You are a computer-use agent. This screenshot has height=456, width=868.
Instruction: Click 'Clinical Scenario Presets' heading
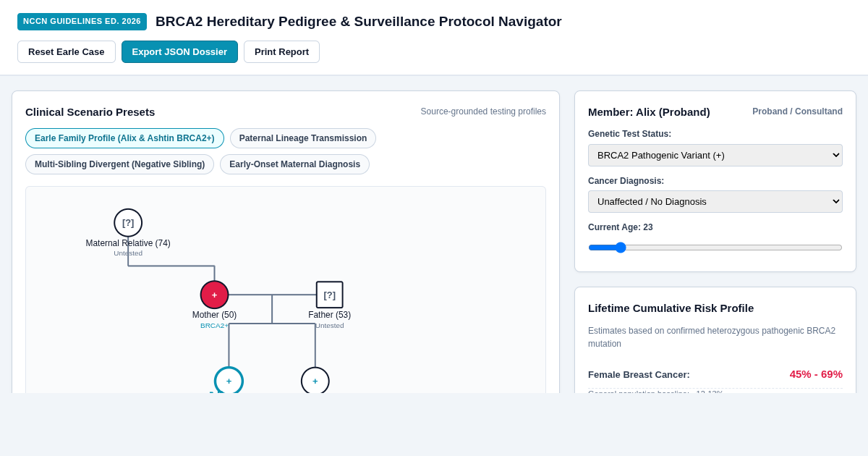click(90, 111)
